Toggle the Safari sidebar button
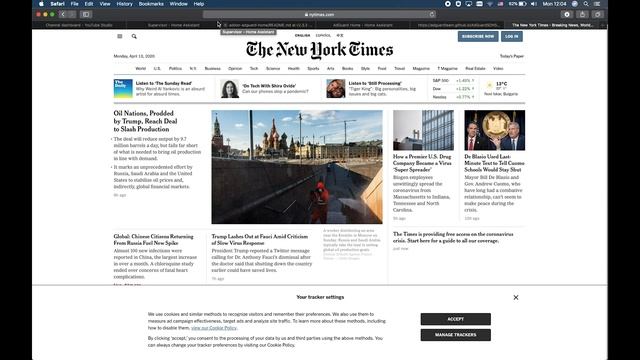Viewport: 640px width, 360px height. click(86, 14)
